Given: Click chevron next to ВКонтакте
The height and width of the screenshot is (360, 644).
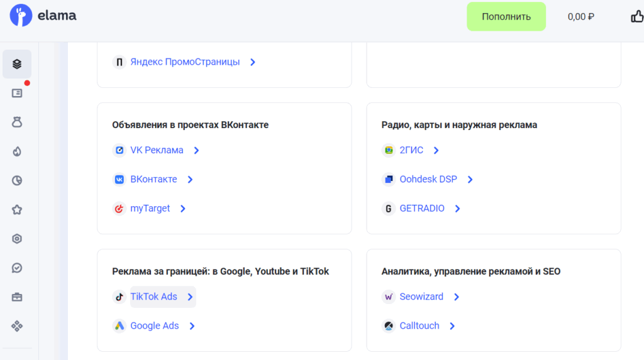Looking at the screenshot, I should [x=190, y=180].
